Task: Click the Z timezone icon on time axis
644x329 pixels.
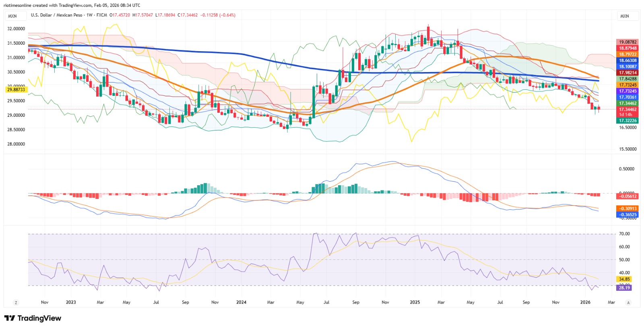Action: (16, 302)
